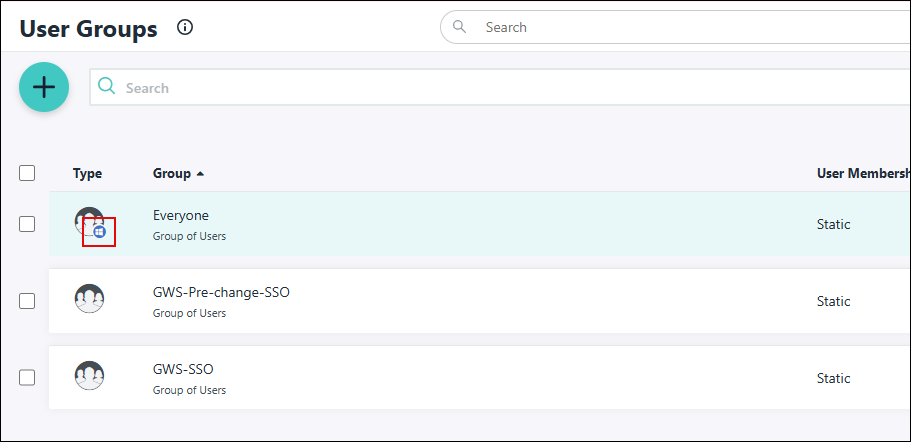
Task: Open the GWS-SSO group name
Action: coord(181,369)
